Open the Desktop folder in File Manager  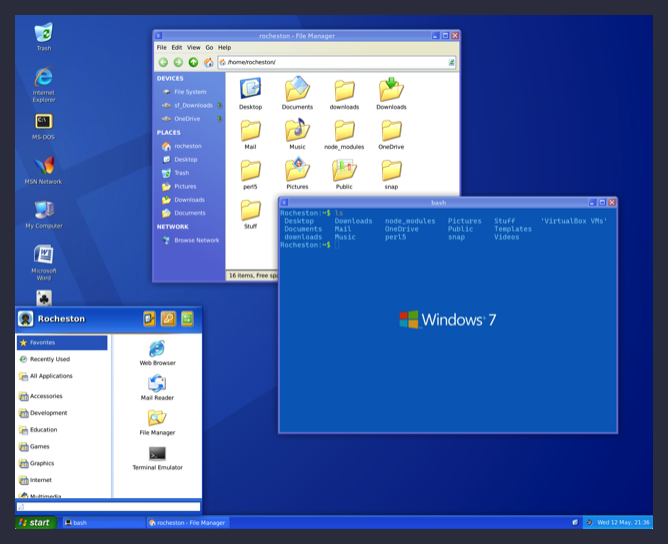click(x=250, y=93)
